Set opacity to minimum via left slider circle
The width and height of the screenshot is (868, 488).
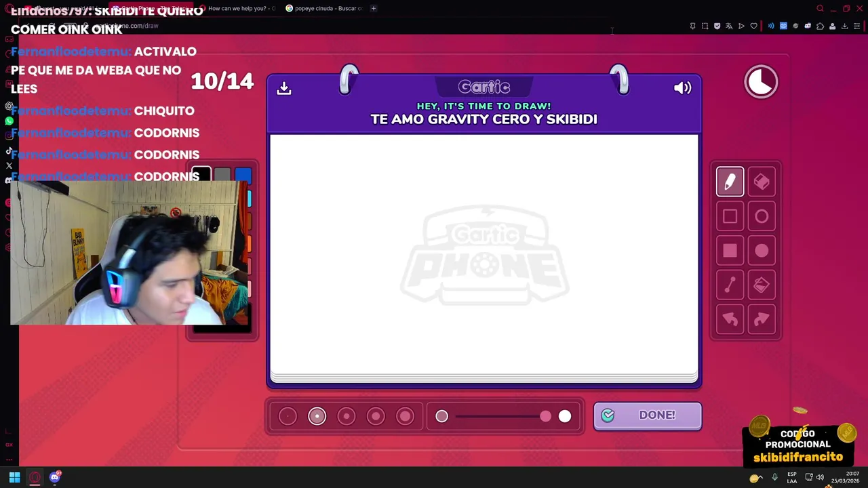(x=441, y=416)
